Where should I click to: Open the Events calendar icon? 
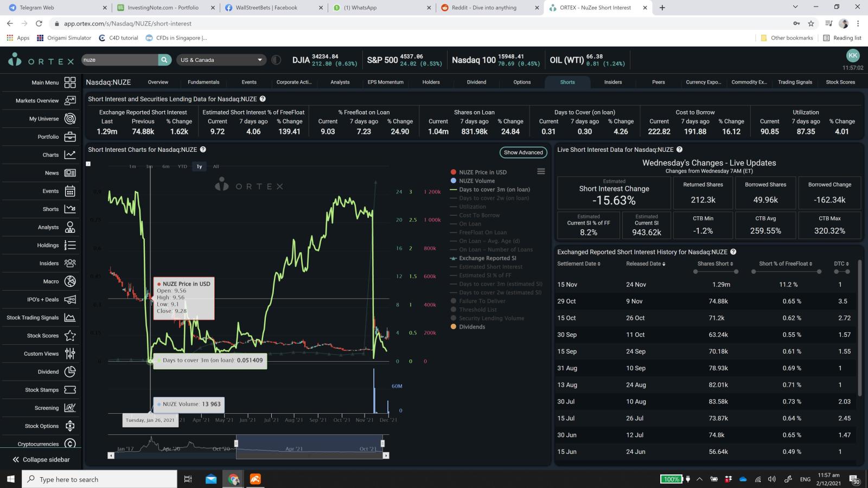(x=70, y=191)
